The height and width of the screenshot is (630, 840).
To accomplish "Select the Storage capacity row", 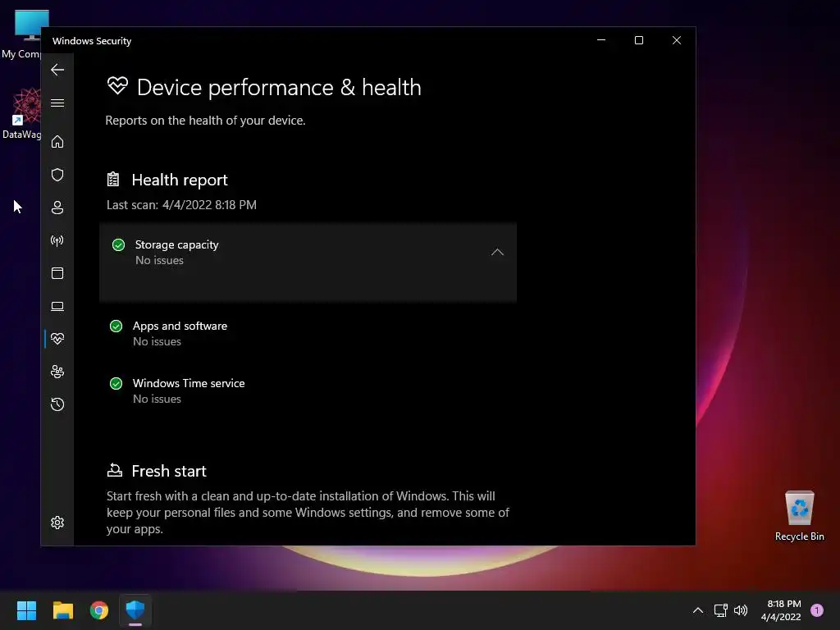I will [x=308, y=262].
